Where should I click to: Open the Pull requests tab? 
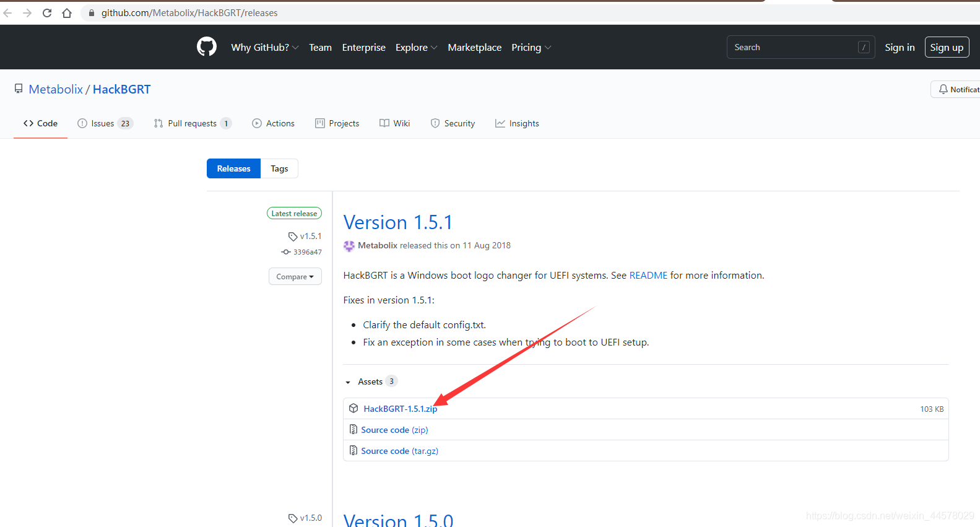[x=193, y=123]
